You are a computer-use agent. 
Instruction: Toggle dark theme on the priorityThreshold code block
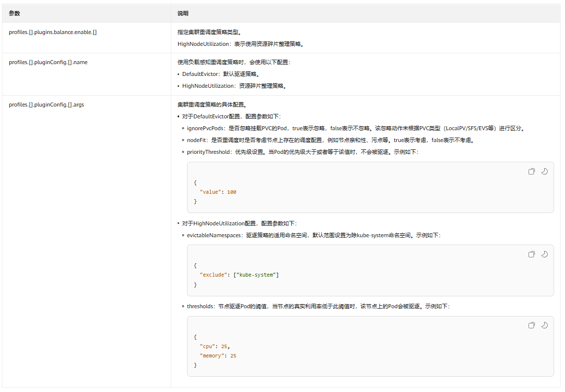pos(544,171)
